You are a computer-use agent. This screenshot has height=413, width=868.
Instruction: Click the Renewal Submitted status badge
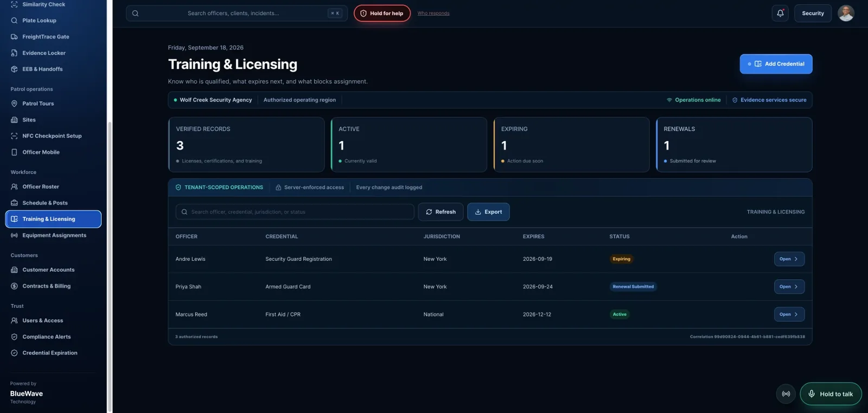[x=633, y=287]
